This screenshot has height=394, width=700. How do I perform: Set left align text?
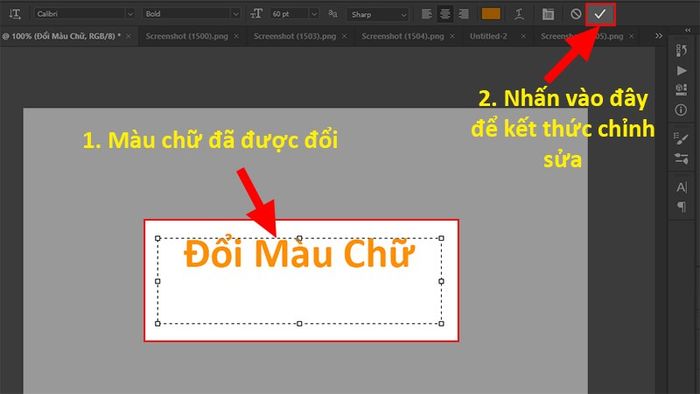tap(426, 14)
